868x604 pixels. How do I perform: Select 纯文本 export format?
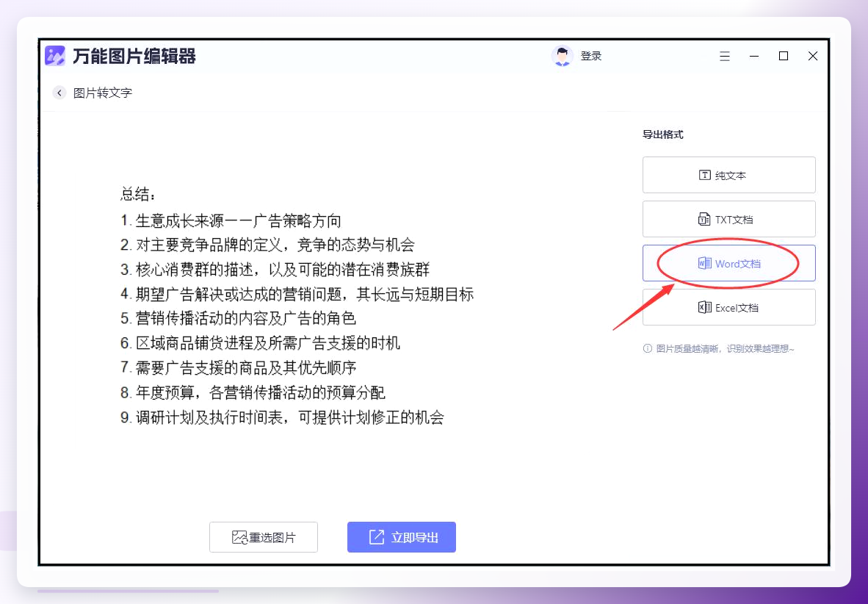pyautogui.click(x=728, y=175)
